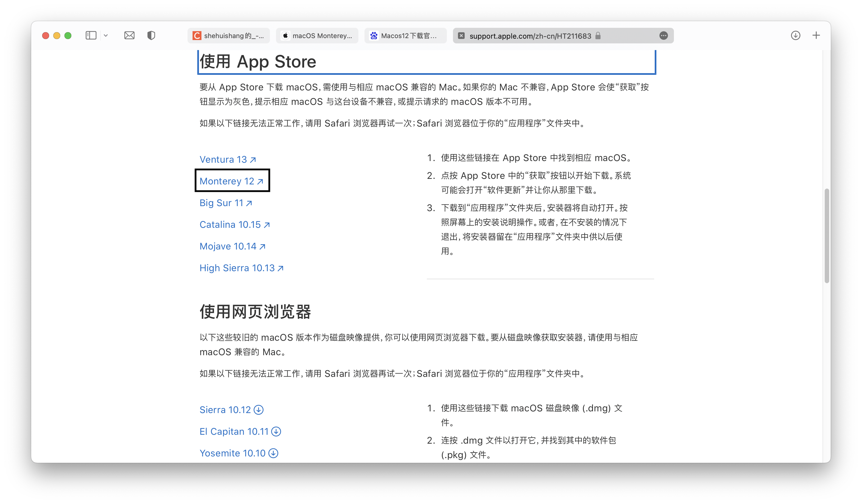Switch to the Macos12 Baidu tab
The width and height of the screenshot is (862, 504).
(405, 36)
